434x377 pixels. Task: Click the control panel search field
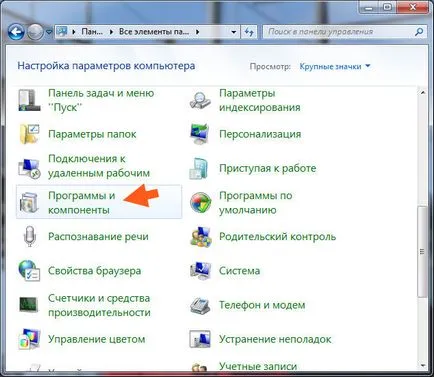coord(339,32)
